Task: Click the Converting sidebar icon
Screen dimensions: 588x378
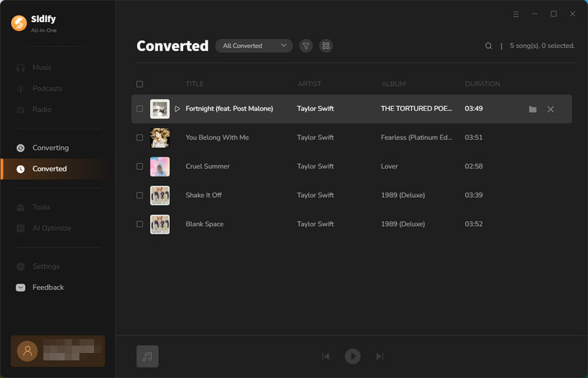Action: [x=21, y=148]
